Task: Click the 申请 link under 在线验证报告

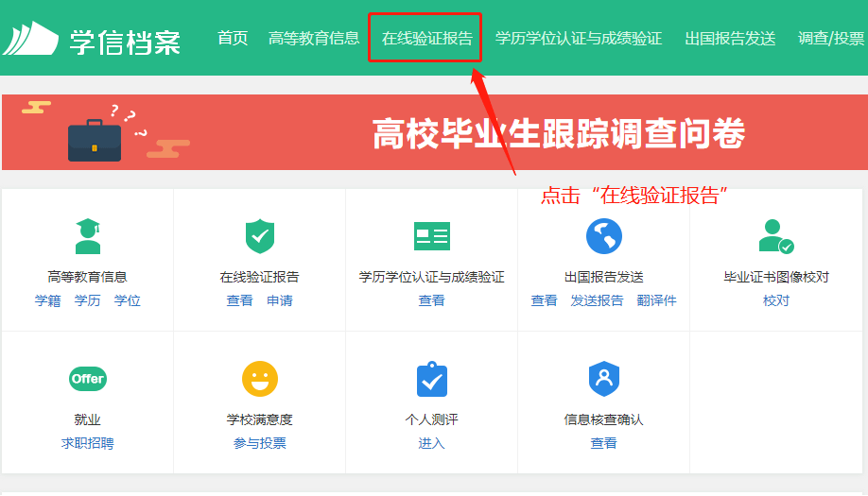Action: (x=280, y=300)
